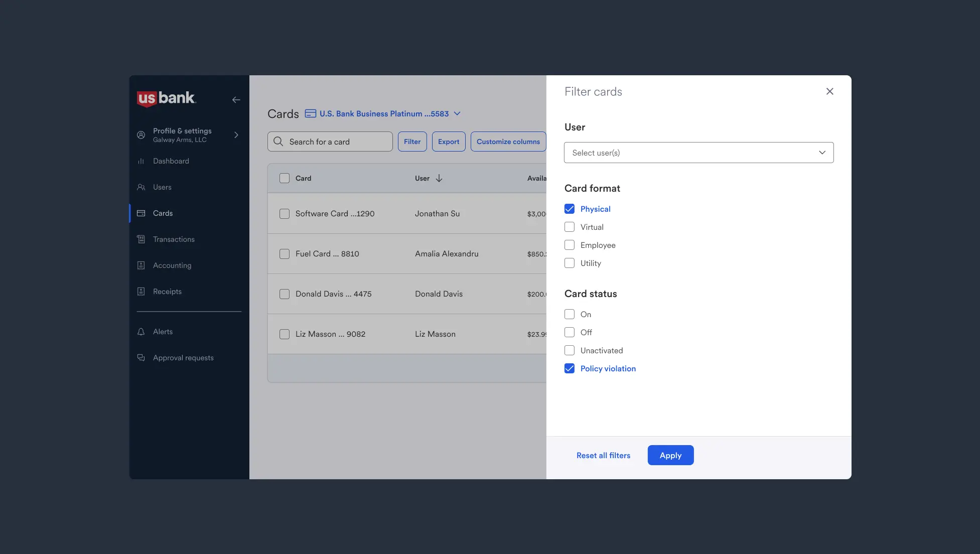Click the Search for a card field
Image resolution: width=980 pixels, height=554 pixels.
[x=330, y=142]
